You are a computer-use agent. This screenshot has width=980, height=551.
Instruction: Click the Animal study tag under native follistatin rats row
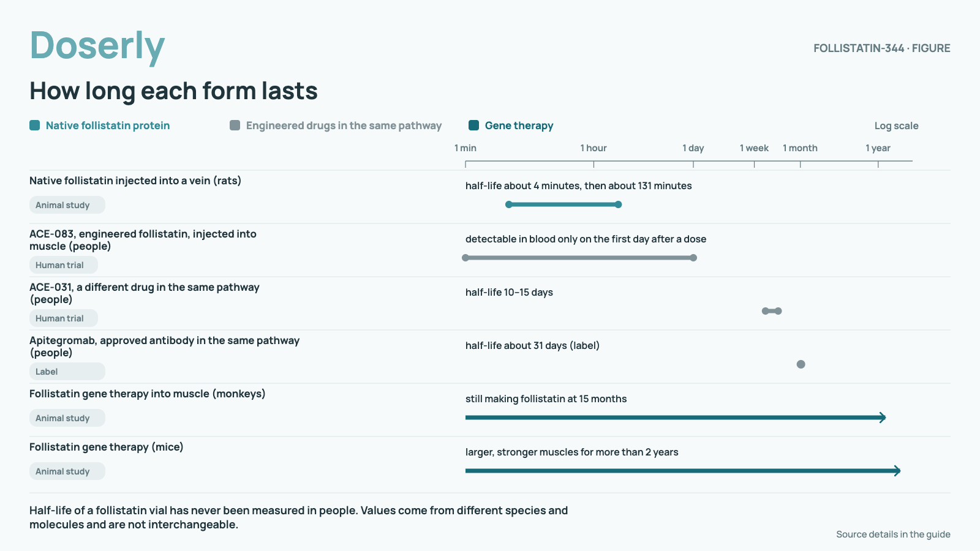tap(67, 205)
